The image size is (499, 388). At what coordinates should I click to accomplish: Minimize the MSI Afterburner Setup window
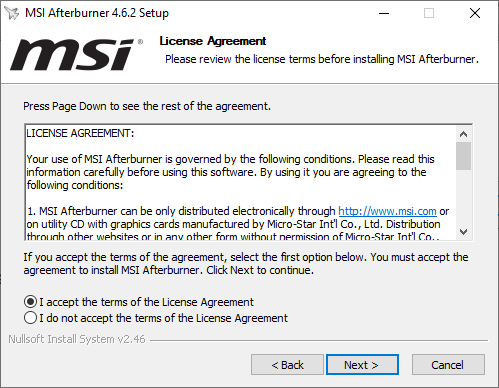(384, 13)
